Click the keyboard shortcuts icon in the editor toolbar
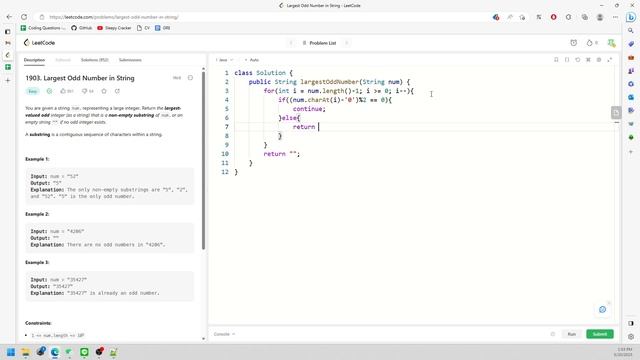Viewport: 640px width, 360px height. 588,60
